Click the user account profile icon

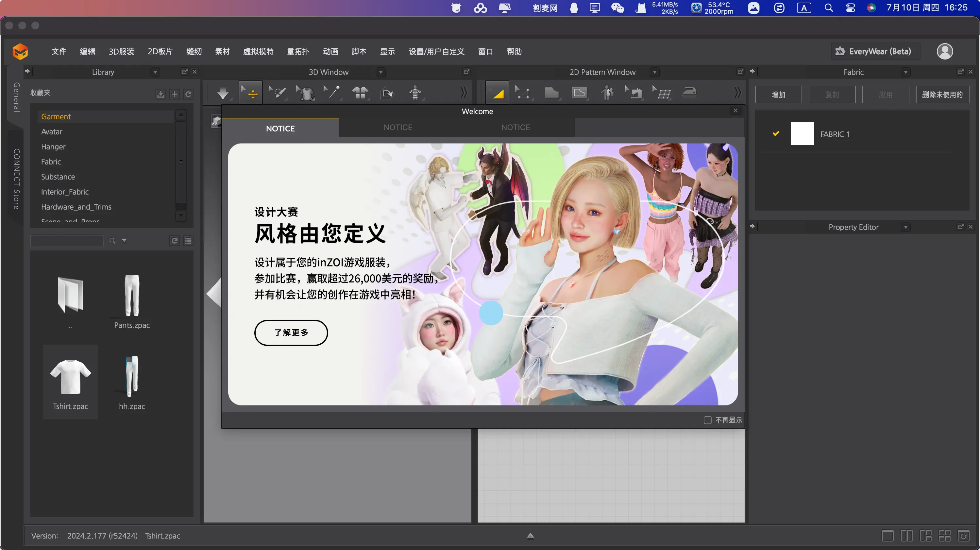944,51
